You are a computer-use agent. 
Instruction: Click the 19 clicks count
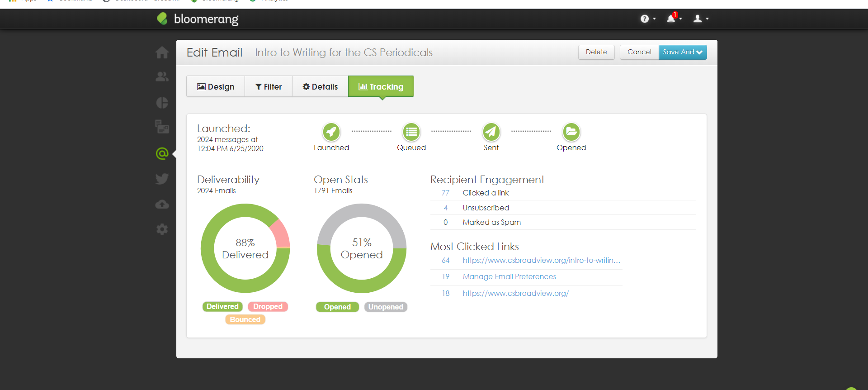tap(446, 276)
